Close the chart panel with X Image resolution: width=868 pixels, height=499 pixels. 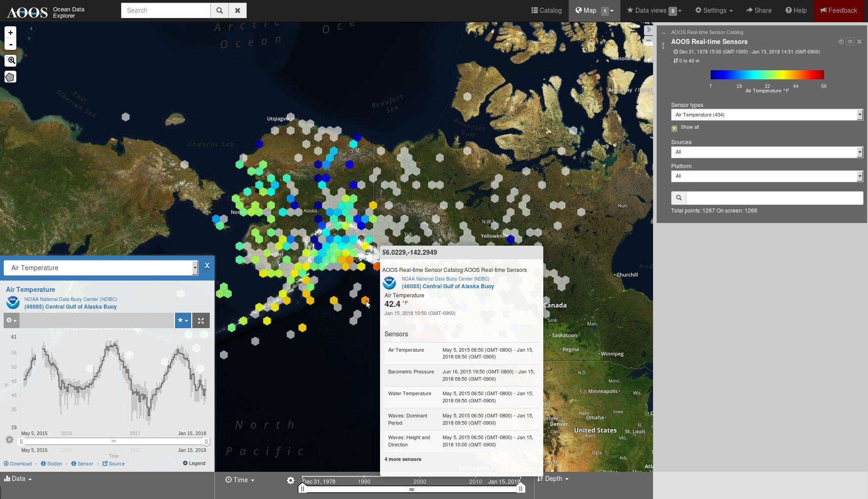tap(207, 266)
